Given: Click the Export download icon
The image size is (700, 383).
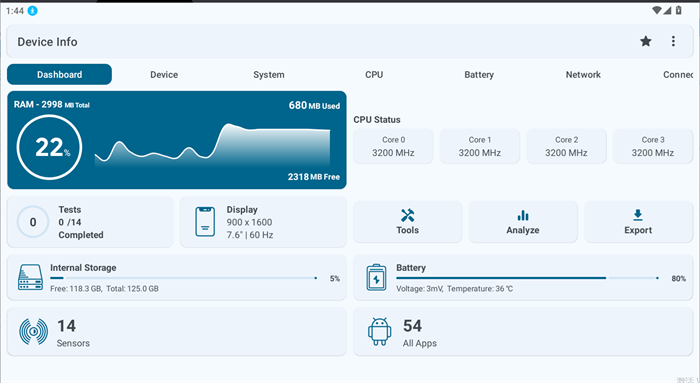Looking at the screenshot, I should [x=638, y=215].
